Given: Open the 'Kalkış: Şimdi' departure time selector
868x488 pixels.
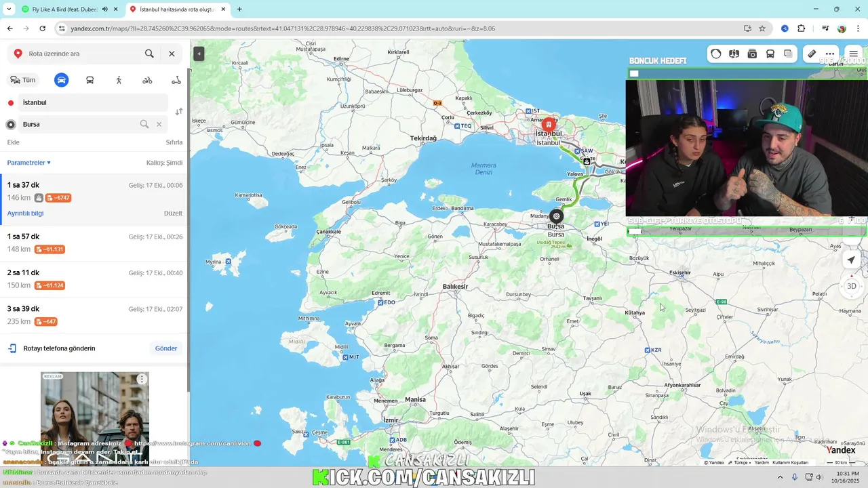Looking at the screenshot, I should (x=164, y=163).
